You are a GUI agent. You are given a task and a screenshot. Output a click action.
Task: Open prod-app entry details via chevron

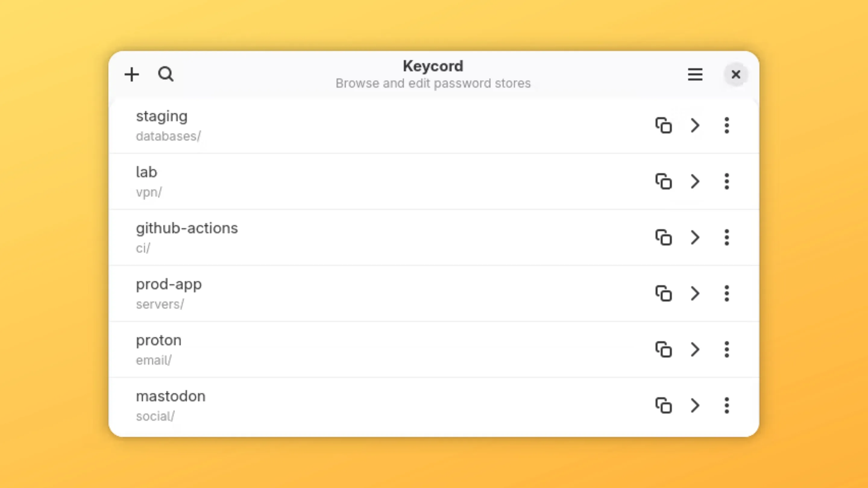coord(695,293)
